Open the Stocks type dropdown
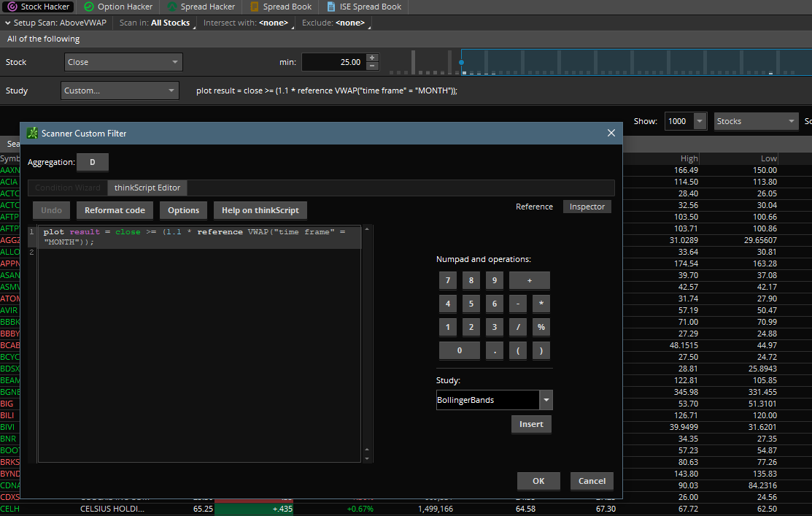 [x=756, y=121]
